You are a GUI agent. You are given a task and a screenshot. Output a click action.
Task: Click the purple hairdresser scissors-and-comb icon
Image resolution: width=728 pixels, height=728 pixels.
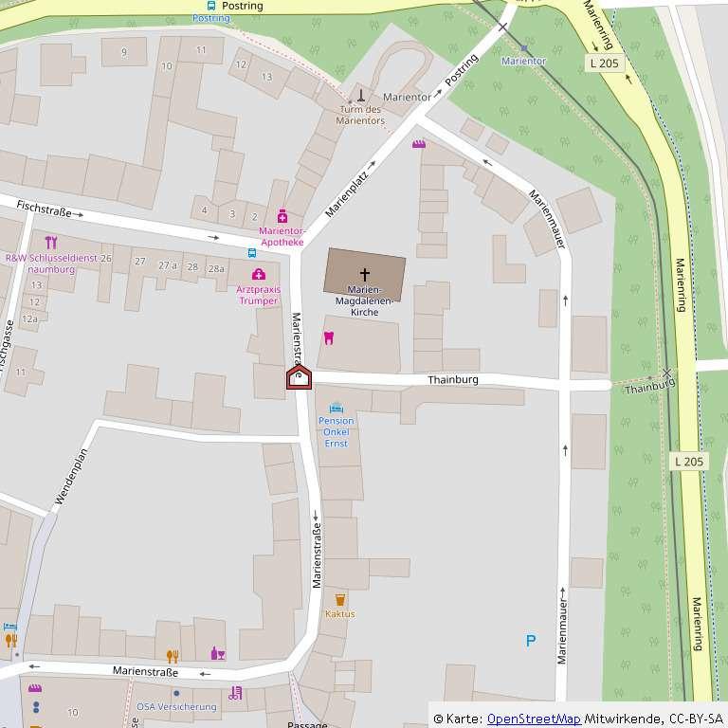click(236, 693)
